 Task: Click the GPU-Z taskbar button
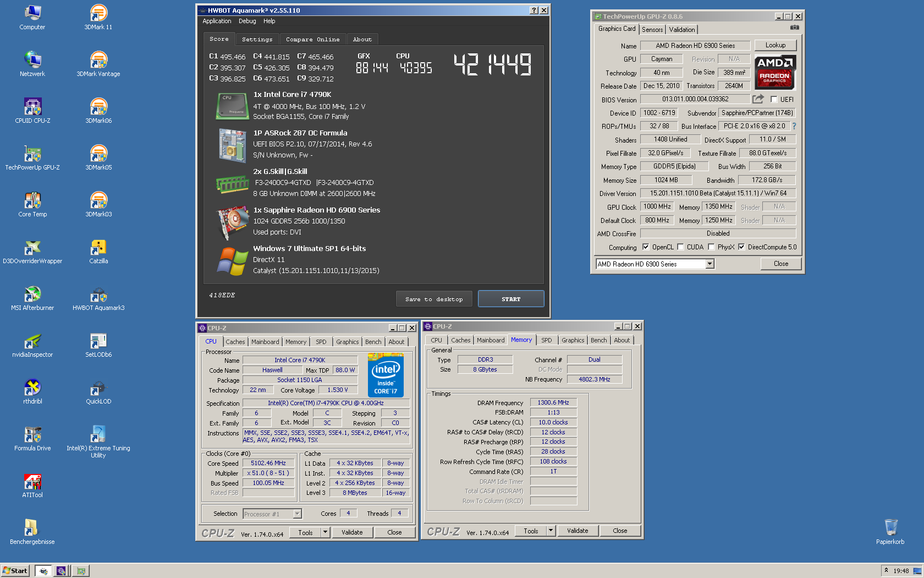coord(81,571)
